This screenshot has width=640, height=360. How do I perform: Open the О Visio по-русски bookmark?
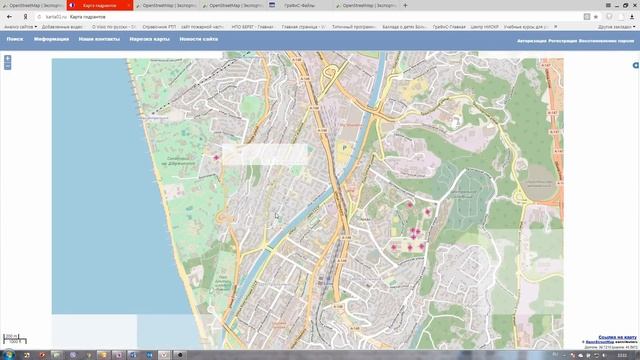113,27
